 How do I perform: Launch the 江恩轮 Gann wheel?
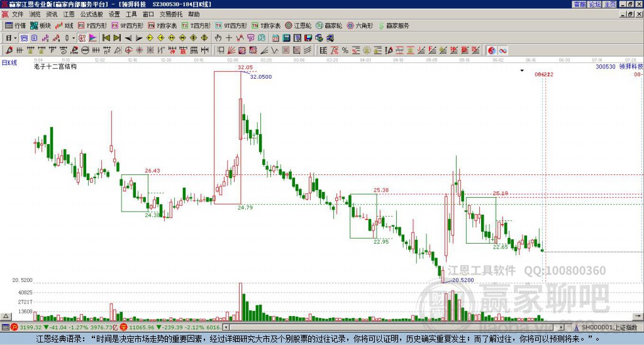[x=298, y=25]
